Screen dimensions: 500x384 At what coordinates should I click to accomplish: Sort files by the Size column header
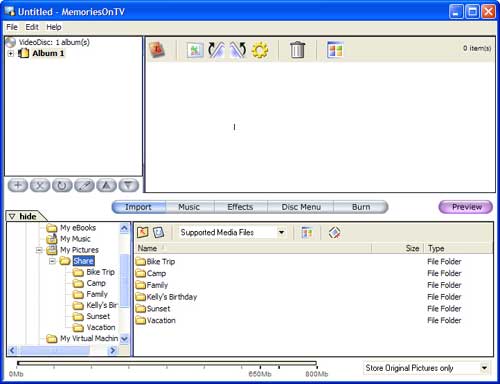[x=397, y=248]
